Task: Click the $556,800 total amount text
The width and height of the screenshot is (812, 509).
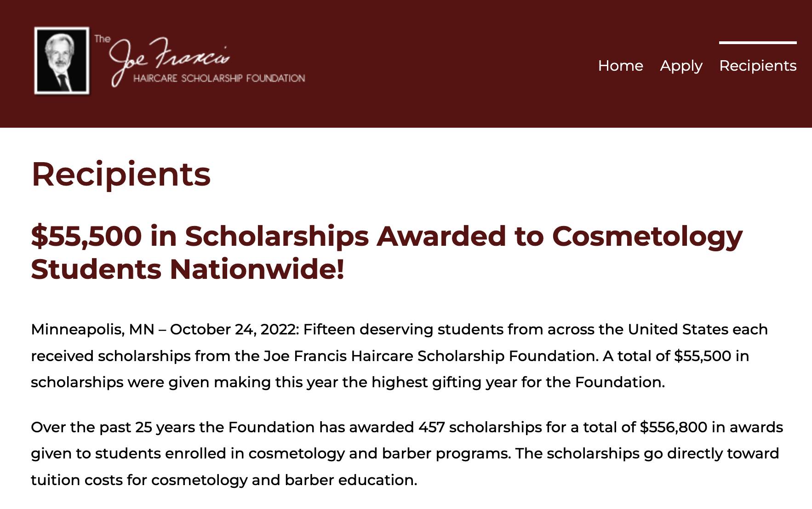Action: (x=674, y=427)
